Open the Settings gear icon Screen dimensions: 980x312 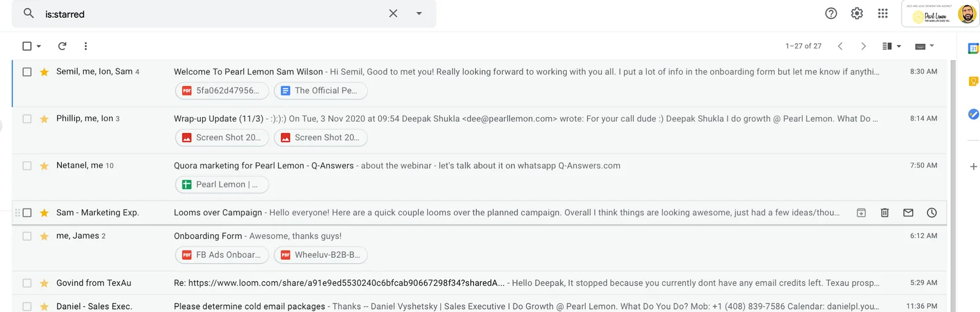(x=857, y=13)
